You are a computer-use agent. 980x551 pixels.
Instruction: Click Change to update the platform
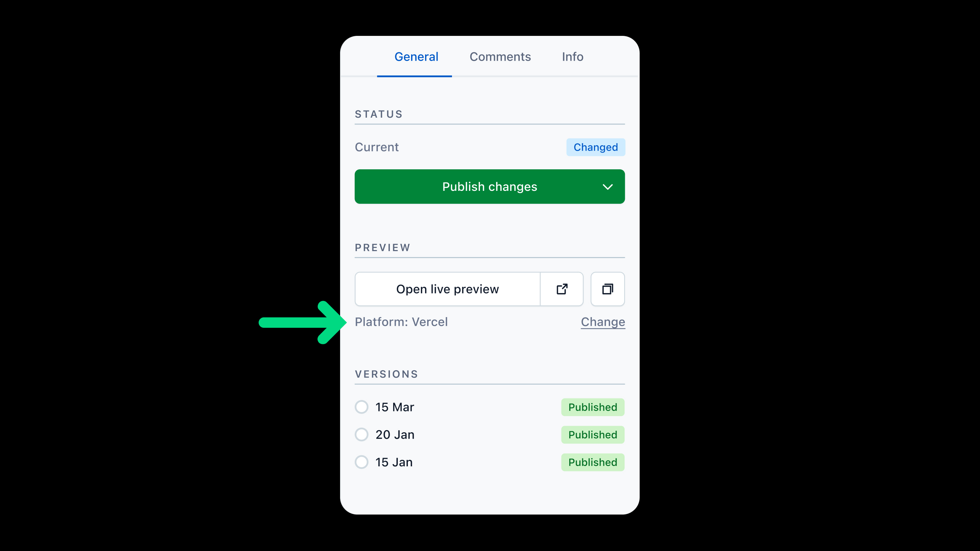click(x=602, y=321)
